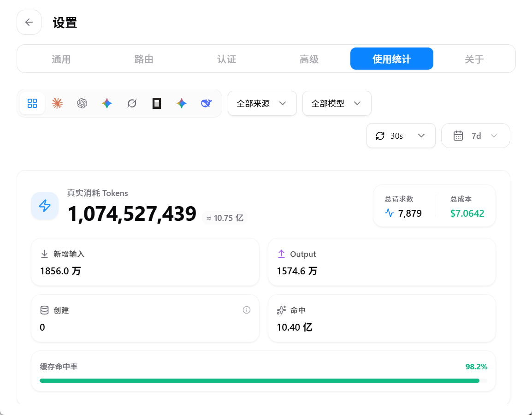Click the $7.0642 total cost value
Image resolution: width=532 pixels, height=415 pixels.
(x=467, y=213)
